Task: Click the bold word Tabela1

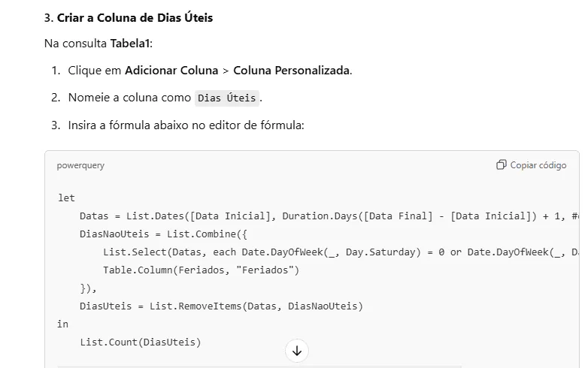Action: pos(130,44)
